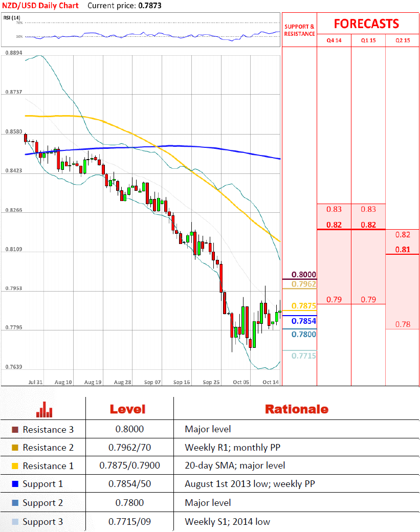420x532 pixels.
Task: Click the 0.7854 support level label
Action: click(x=304, y=321)
